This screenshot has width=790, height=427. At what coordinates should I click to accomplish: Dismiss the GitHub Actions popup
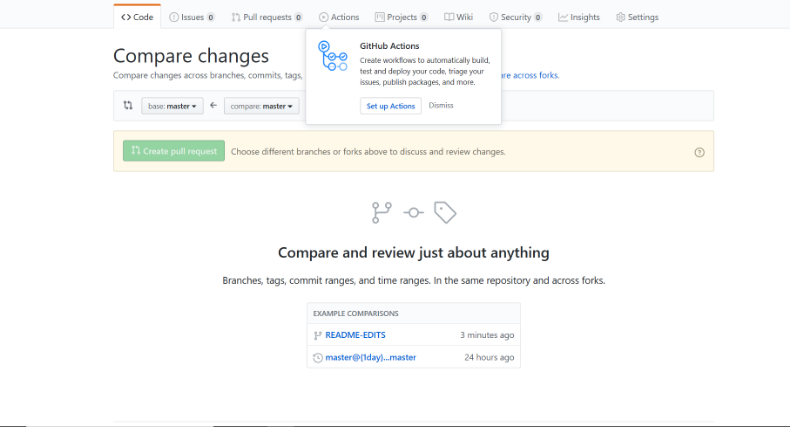pos(441,105)
